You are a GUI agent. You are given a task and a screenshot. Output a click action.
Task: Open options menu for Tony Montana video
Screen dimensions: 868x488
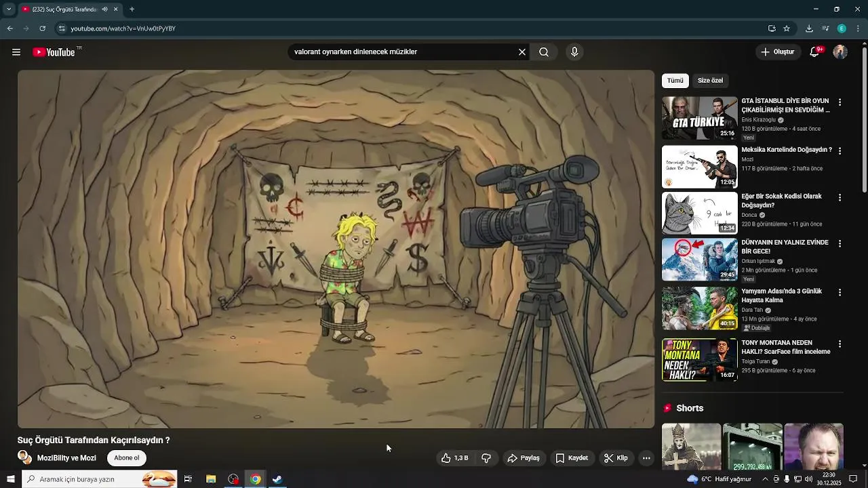[x=840, y=344]
